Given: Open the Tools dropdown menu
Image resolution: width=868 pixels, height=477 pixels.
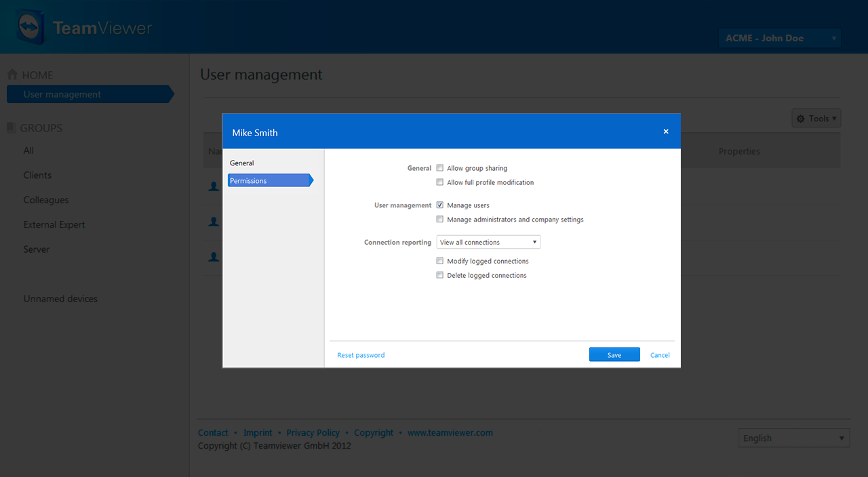Looking at the screenshot, I should click(x=816, y=118).
